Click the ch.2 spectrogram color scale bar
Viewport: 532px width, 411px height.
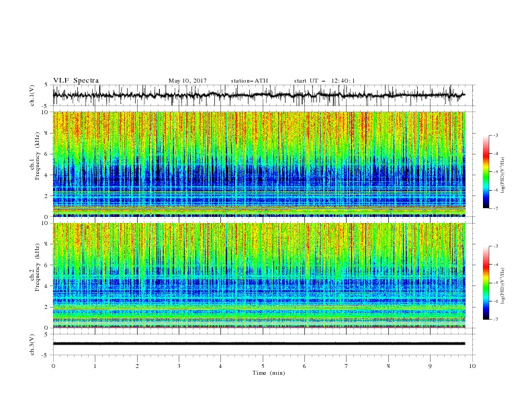coord(486,283)
